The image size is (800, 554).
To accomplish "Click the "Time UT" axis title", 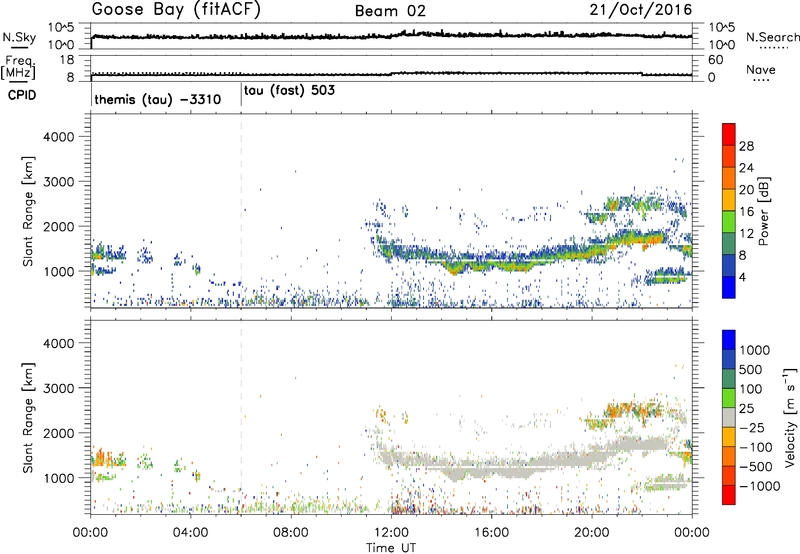I will click(391, 547).
